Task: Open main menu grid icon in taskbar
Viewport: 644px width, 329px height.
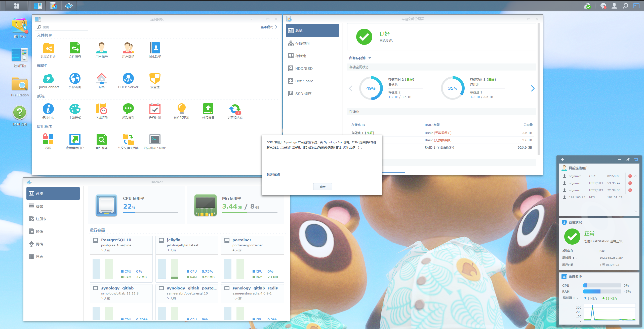Action: 17,6
